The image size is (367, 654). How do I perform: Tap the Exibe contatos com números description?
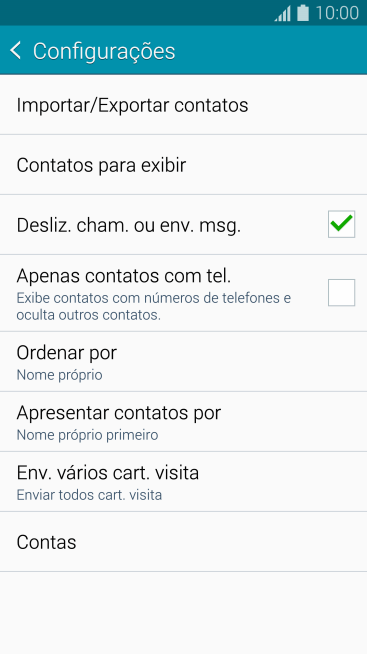[153, 307]
